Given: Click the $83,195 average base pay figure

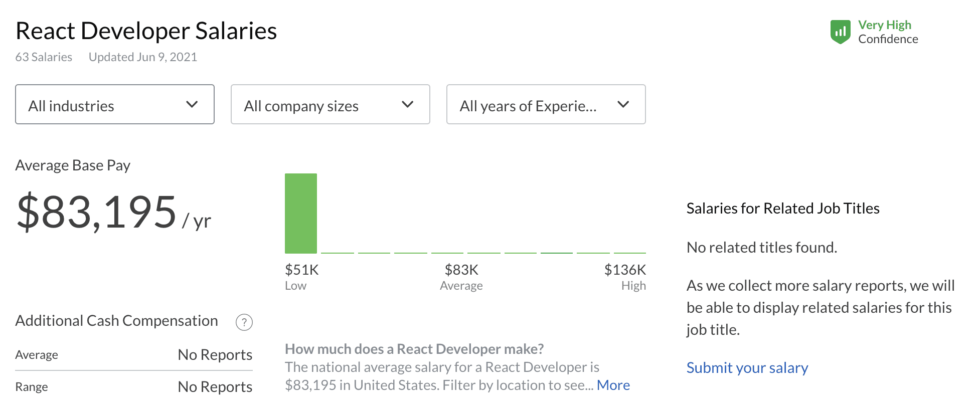Looking at the screenshot, I should coord(97,213).
